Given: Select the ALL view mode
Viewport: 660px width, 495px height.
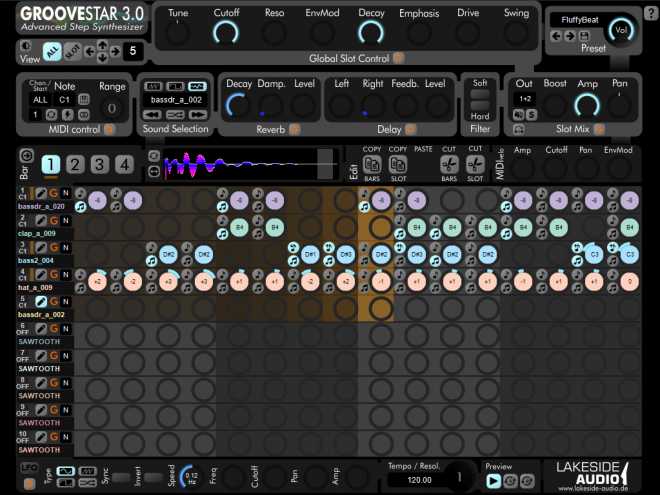Looking at the screenshot, I should pos(52,52).
